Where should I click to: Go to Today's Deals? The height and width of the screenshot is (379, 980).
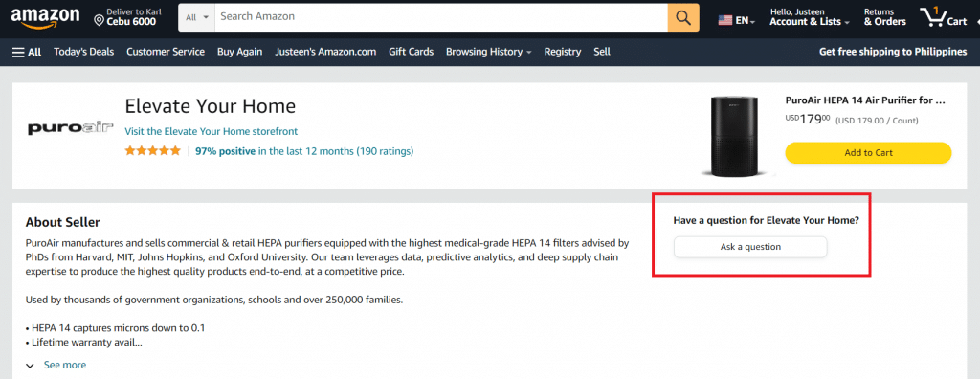coord(84,52)
